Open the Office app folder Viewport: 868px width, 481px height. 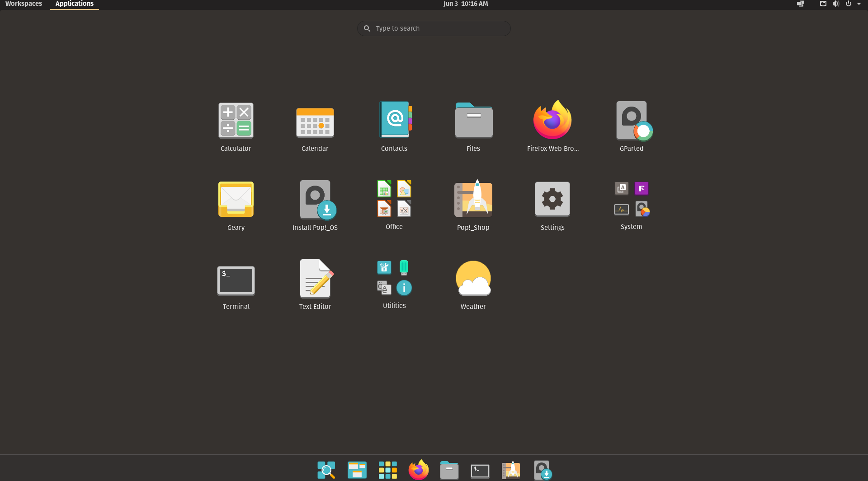(394, 199)
